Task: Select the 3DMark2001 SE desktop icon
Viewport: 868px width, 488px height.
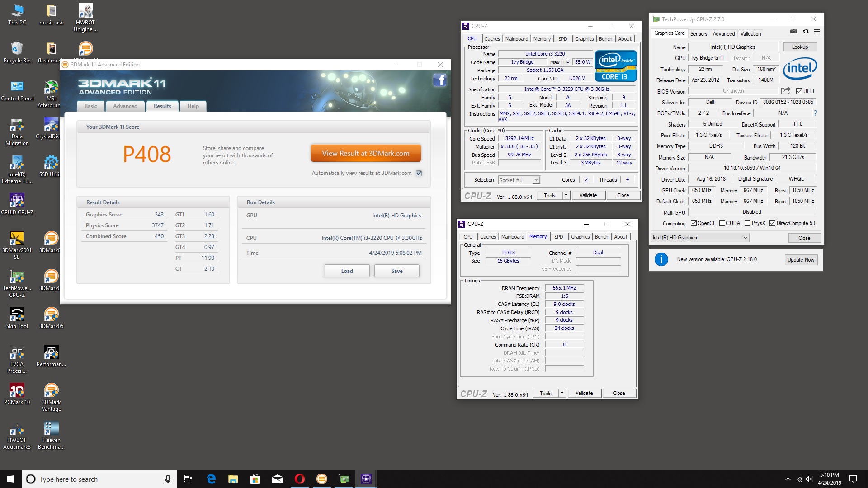Action: coord(17,246)
